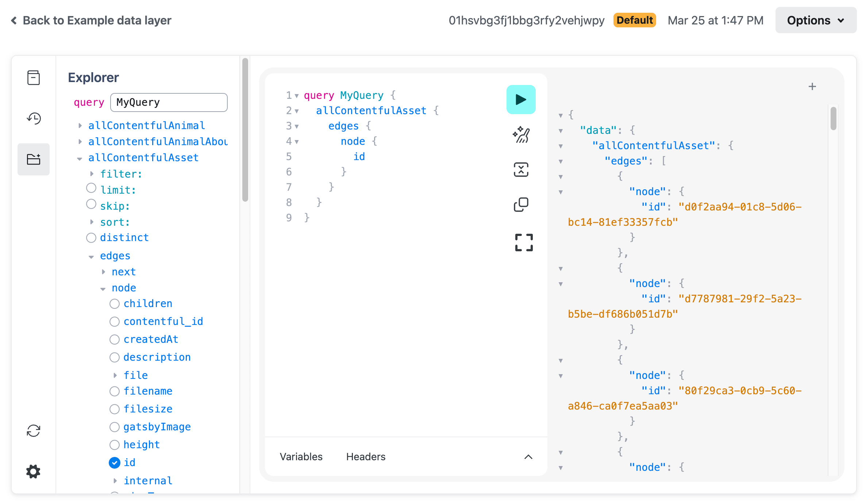The image size is (866, 504).
Task: Expand the filter: argument
Action: tap(92, 174)
